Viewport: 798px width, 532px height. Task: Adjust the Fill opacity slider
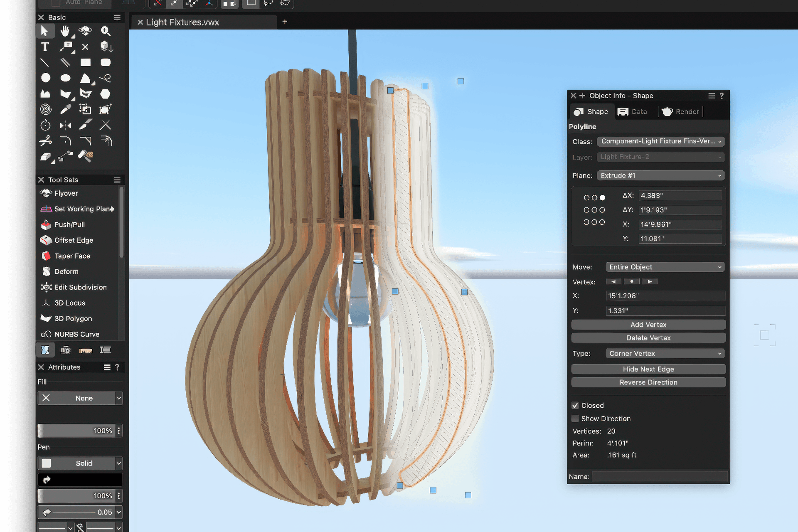pos(75,431)
